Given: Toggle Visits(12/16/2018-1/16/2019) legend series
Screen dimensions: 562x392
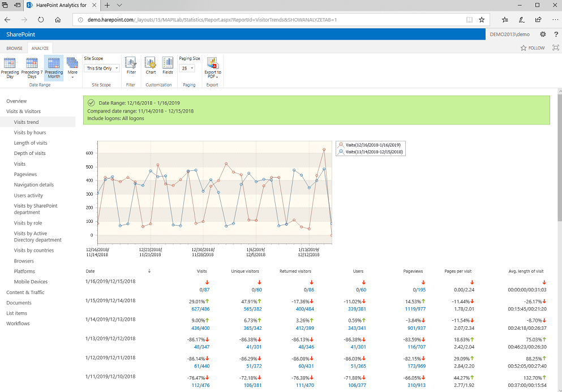Looking at the screenshot, I should click(370, 145).
